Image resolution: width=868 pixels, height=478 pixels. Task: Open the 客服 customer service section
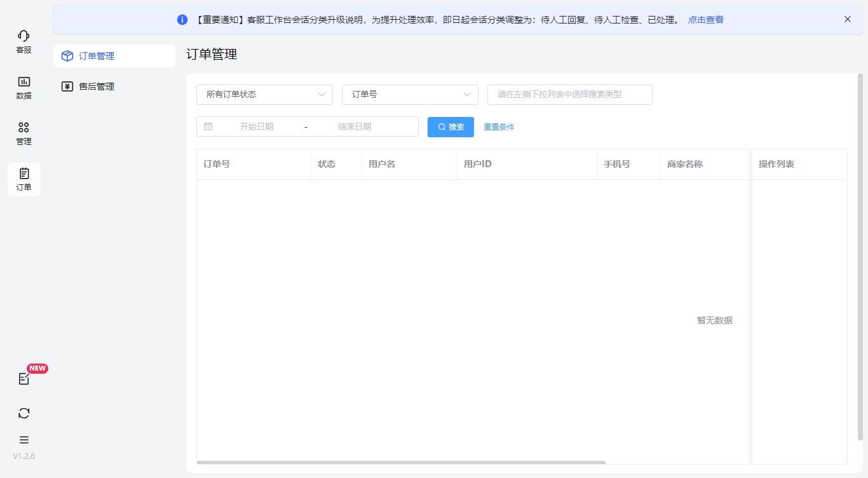click(x=24, y=41)
